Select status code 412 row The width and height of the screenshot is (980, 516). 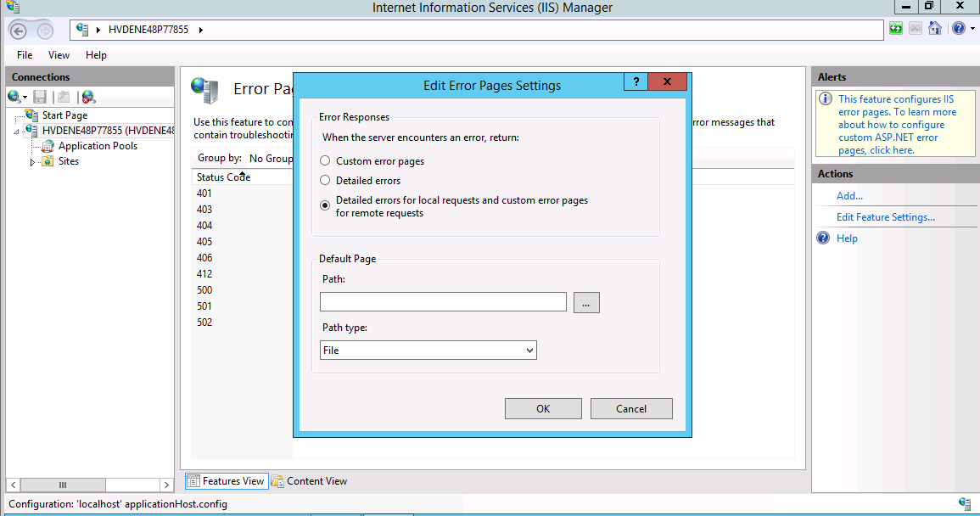204,274
